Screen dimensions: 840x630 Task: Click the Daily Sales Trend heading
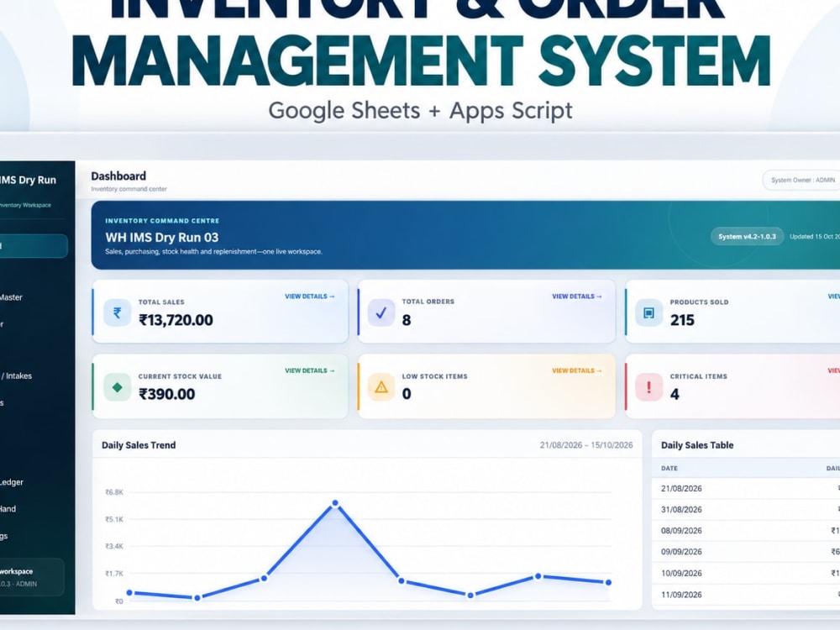click(139, 445)
